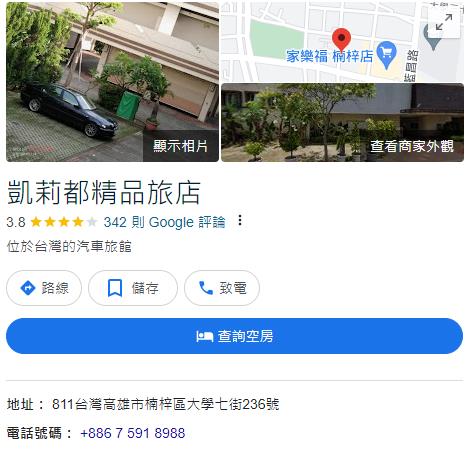
Task: Click the bed icon in the blue button
Action: (205, 336)
